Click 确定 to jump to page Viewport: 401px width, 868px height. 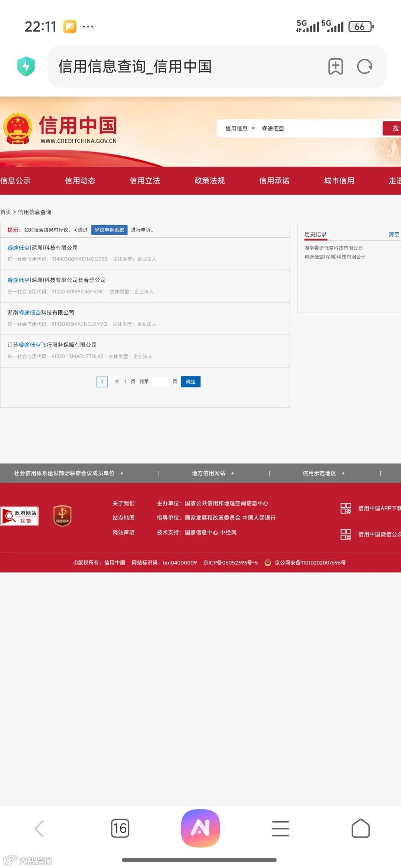pos(191,381)
